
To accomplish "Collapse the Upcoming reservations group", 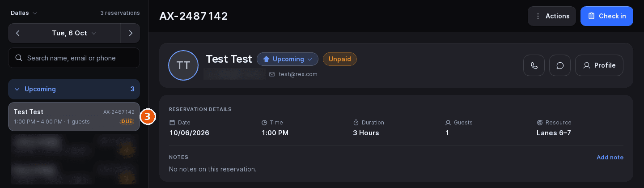I will pos(74,89).
